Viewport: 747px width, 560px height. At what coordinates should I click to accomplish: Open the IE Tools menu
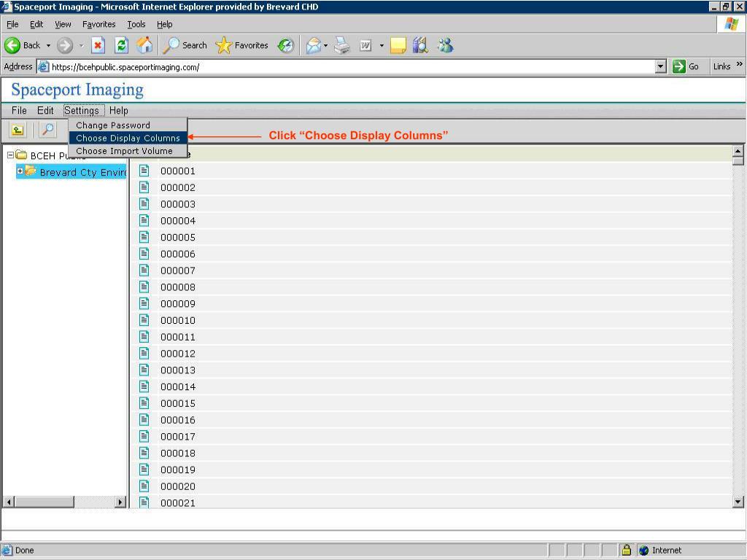(136, 24)
